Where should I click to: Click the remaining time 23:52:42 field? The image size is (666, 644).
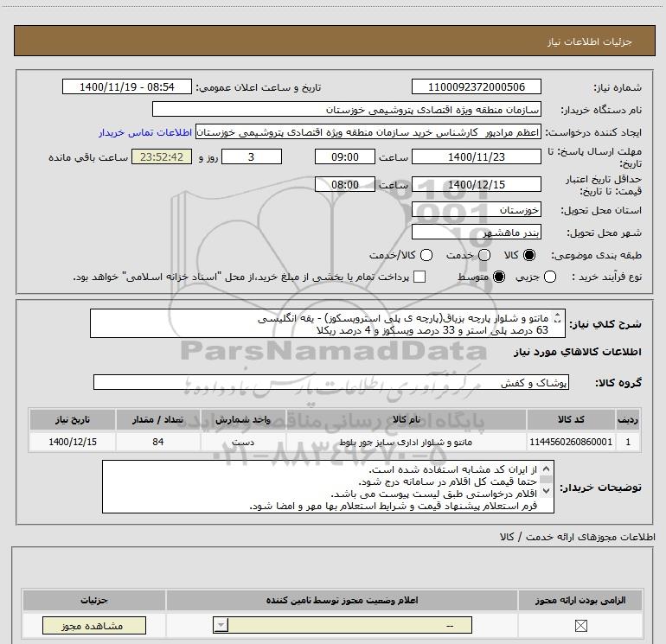click(x=162, y=156)
